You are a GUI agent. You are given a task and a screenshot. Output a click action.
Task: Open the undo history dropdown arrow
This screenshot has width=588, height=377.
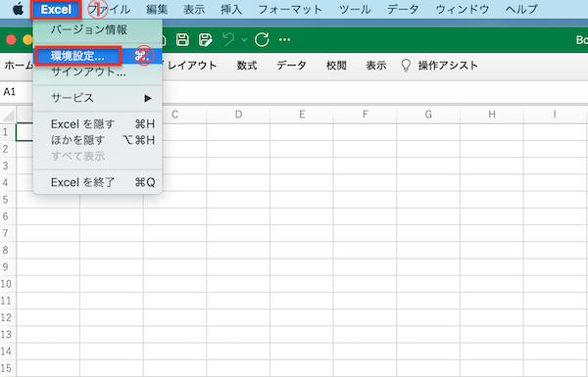(x=244, y=40)
